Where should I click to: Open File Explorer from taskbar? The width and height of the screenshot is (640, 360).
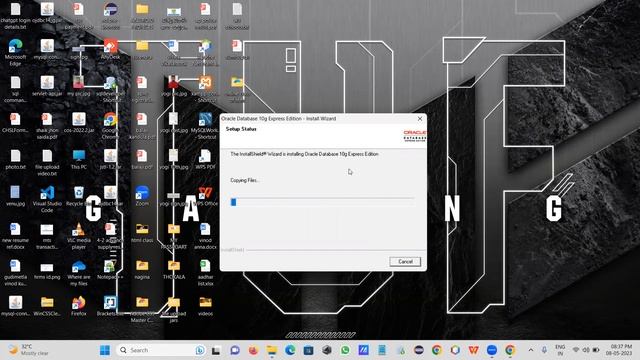pyautogui.click(x=271, y=350)
